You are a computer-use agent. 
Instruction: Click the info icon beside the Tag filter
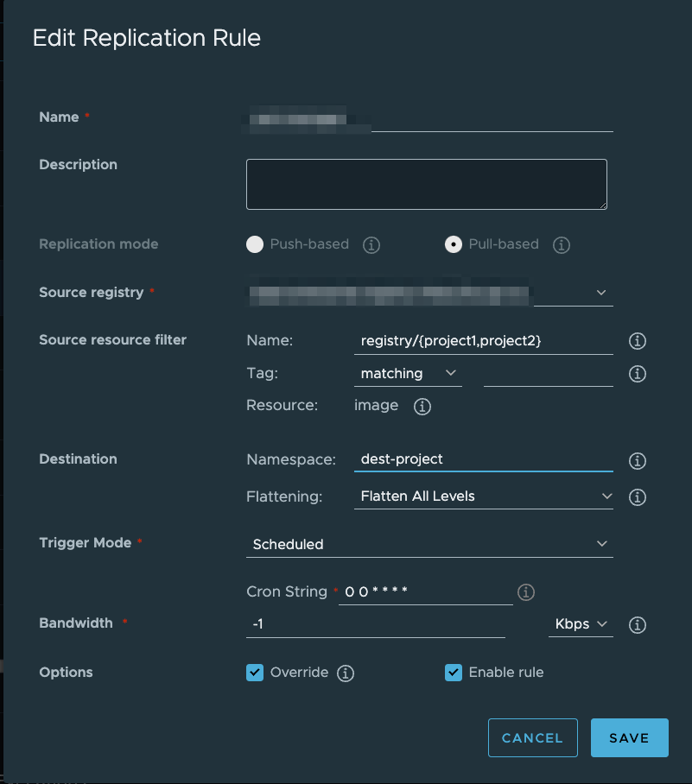637,374
